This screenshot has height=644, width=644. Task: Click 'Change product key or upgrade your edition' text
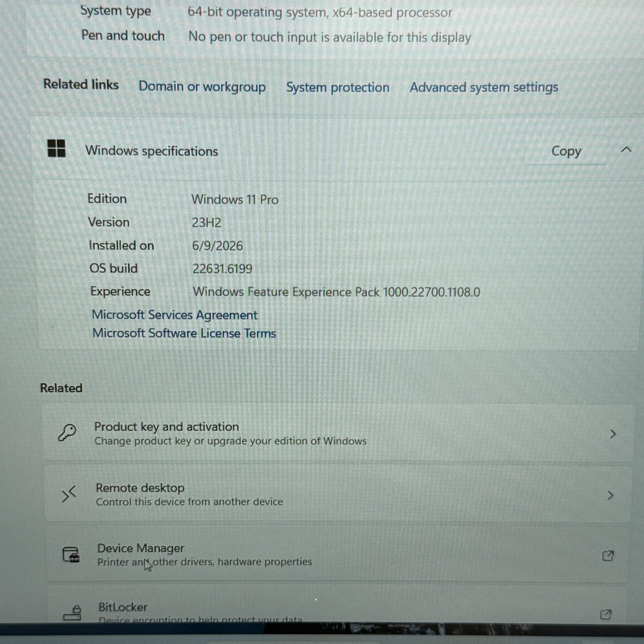(x=230, y=441)
